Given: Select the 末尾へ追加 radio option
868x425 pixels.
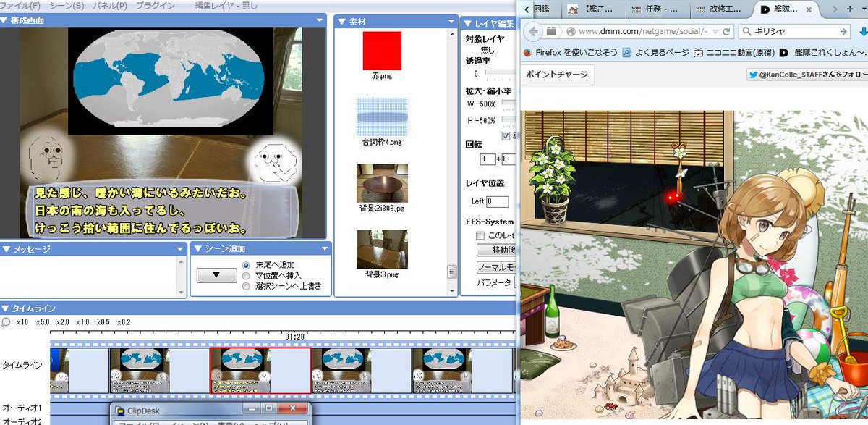Looking at the screenshot, I should pyautogui.click(x=246, y=264).
